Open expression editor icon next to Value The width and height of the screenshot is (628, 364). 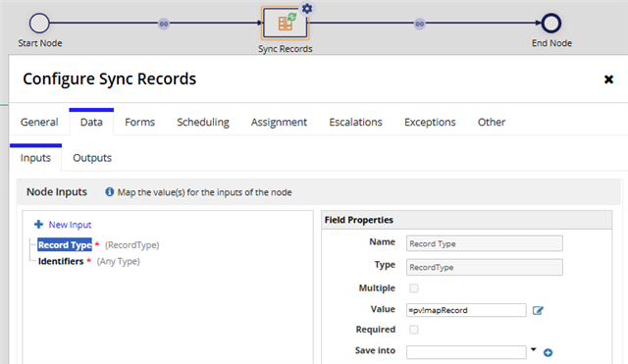[538, 310]
